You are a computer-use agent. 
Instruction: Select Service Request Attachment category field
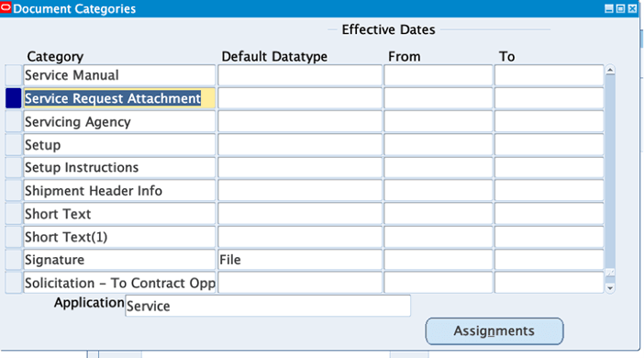pos(119,98)
